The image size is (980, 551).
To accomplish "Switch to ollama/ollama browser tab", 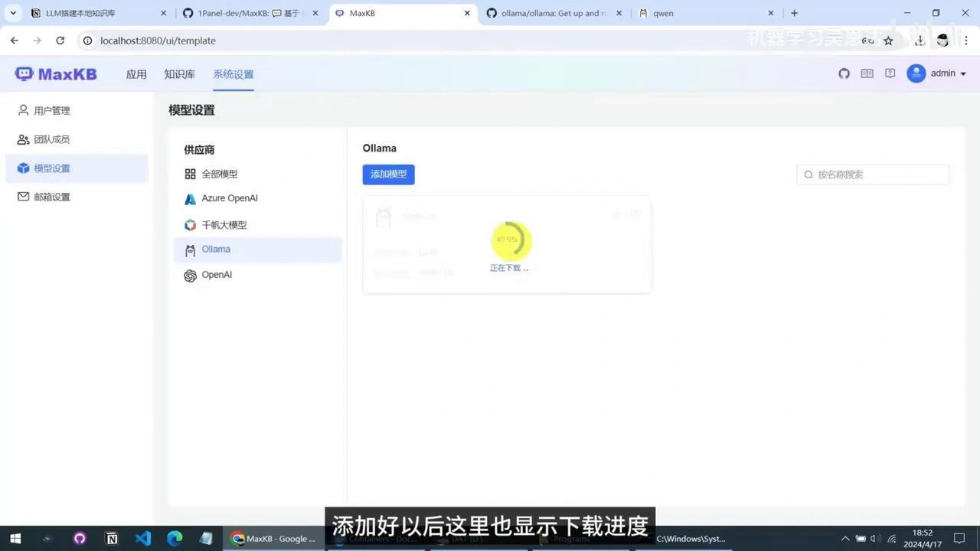I will [553, 13].
